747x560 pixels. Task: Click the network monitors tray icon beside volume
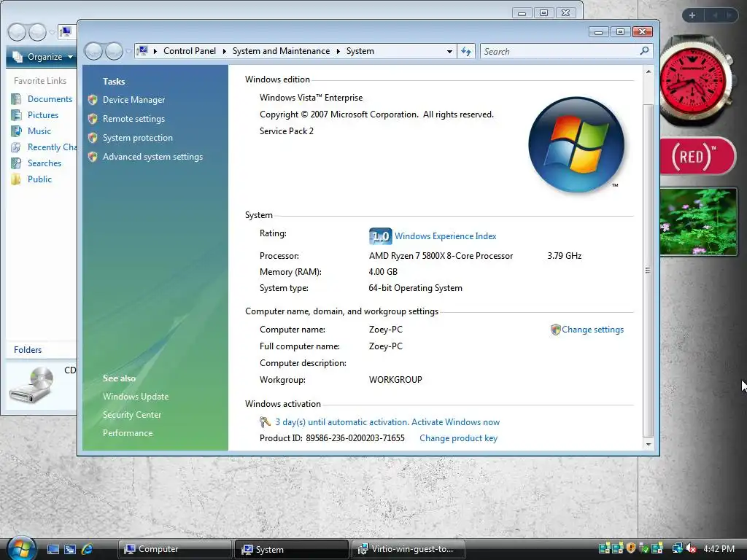pos(677,548)
